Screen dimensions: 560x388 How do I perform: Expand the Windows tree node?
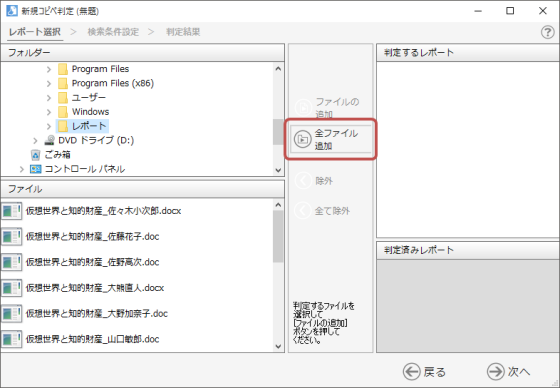(x=49, y=112)
